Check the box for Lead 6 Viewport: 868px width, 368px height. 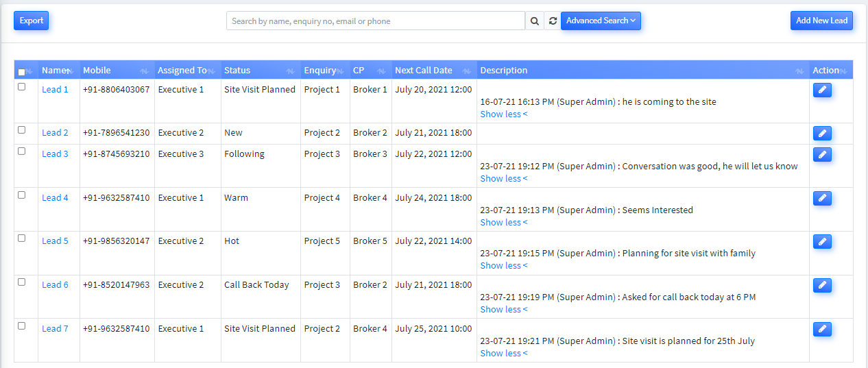coord(21,282)
